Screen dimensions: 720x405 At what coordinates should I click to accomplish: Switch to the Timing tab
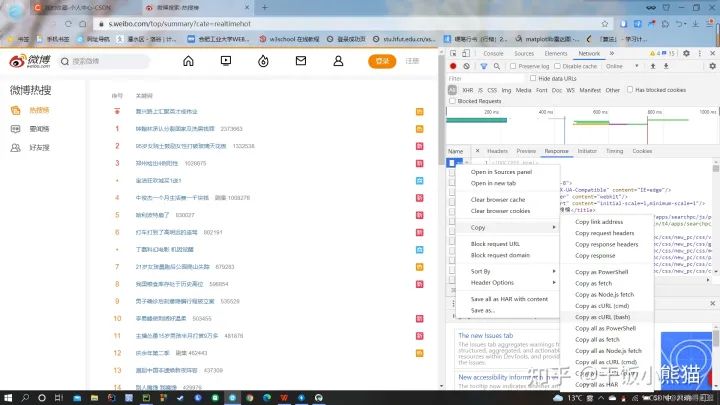point(614,151)
